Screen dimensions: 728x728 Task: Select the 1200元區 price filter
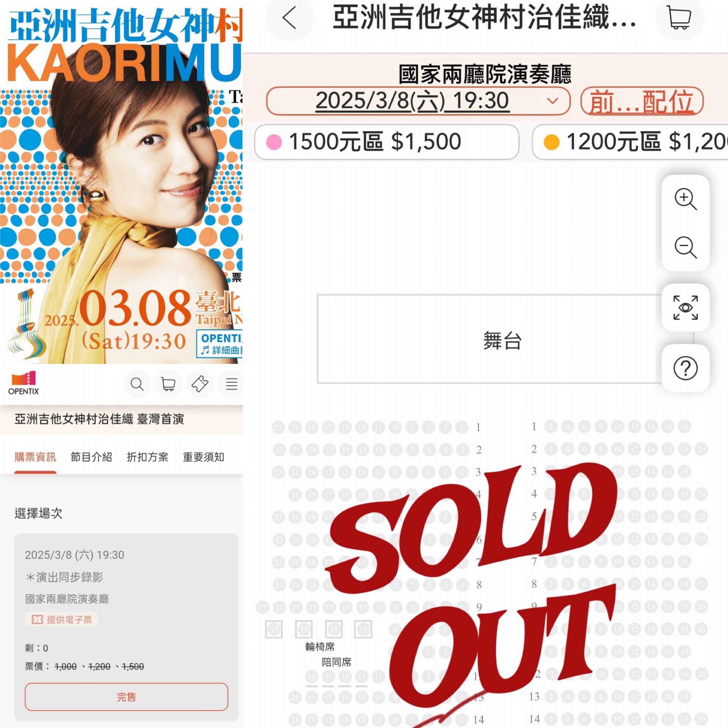[x=630, y=142]
